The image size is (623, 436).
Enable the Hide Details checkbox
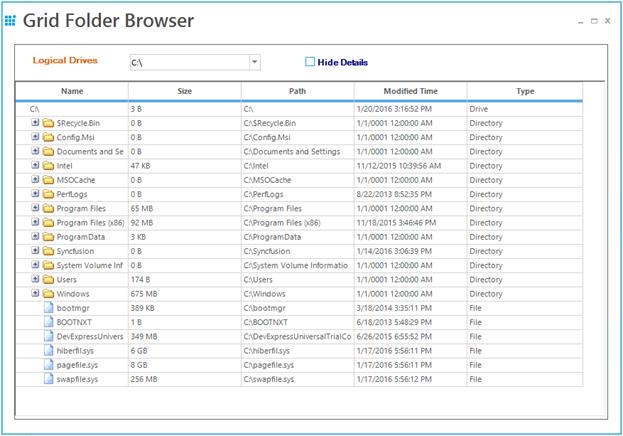pos(310,62)
